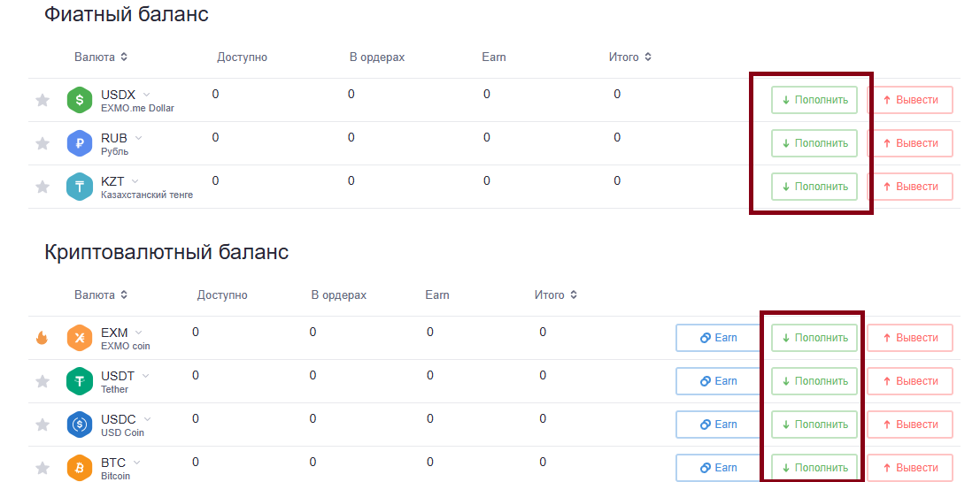The height and width of the screenshot is (482, 980).
Task: Click the KZT tenge coin icon
Action: [x=80, y=187]
